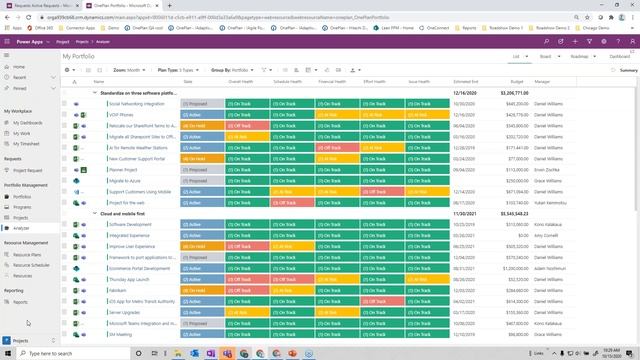This screenshot has width=640, height=360.
Task: Expand the Recent sidebar section
Action: tap(53, 78)
